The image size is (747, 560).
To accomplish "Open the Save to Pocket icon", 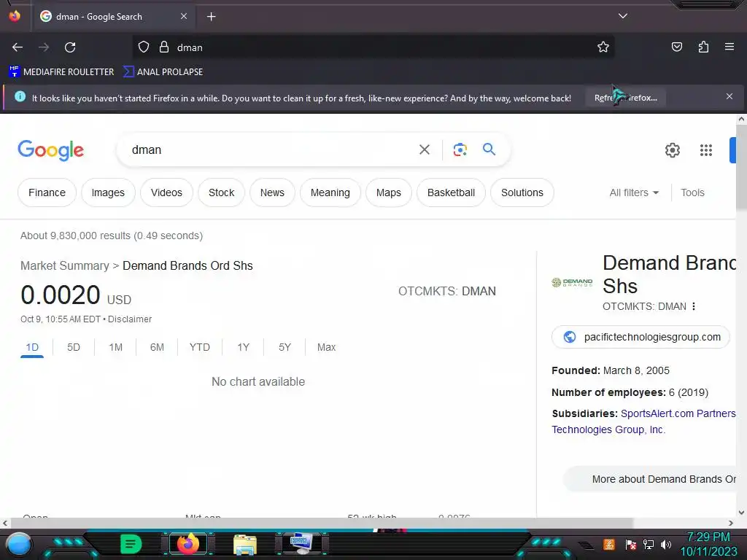I will (676, 47).
